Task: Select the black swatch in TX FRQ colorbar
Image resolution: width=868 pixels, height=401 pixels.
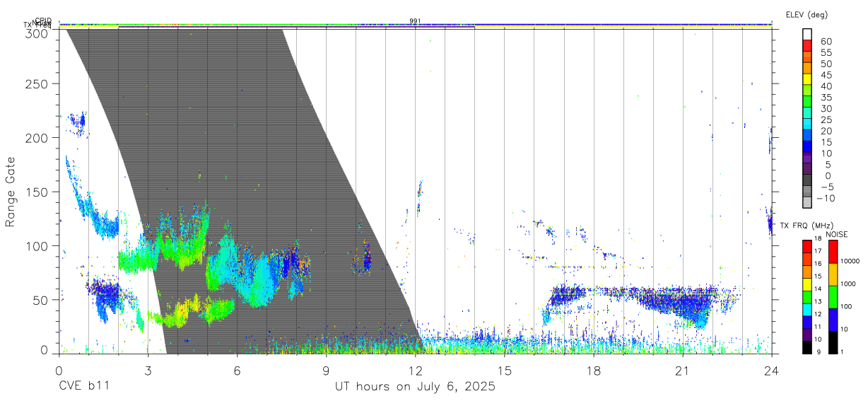Action: click(807, 347)
